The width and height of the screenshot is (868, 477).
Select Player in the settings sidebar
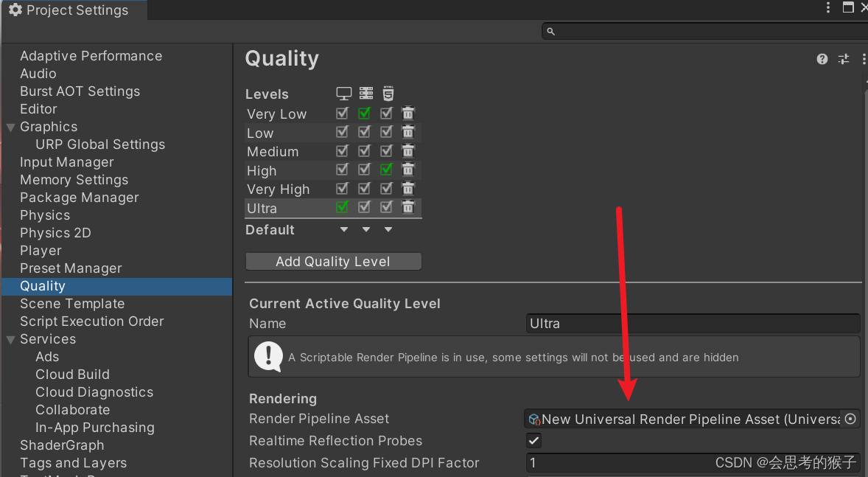[x=41, y=251]
